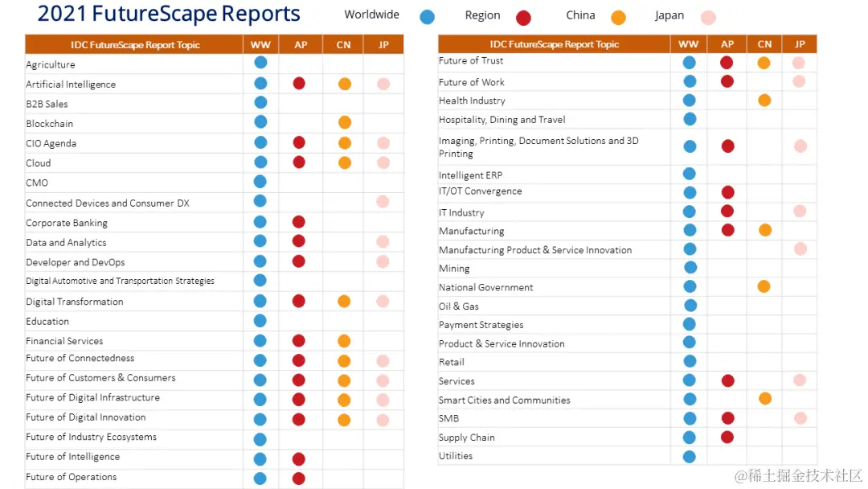Screen dimensions: 868x489
Task: Click the pink Japan legend dot
Action: [708, 18]
